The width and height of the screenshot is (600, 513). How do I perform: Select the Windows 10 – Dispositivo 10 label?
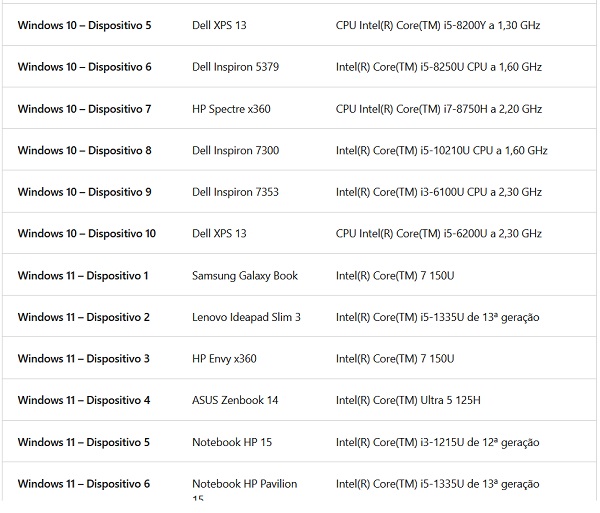[x=87, y=233]
